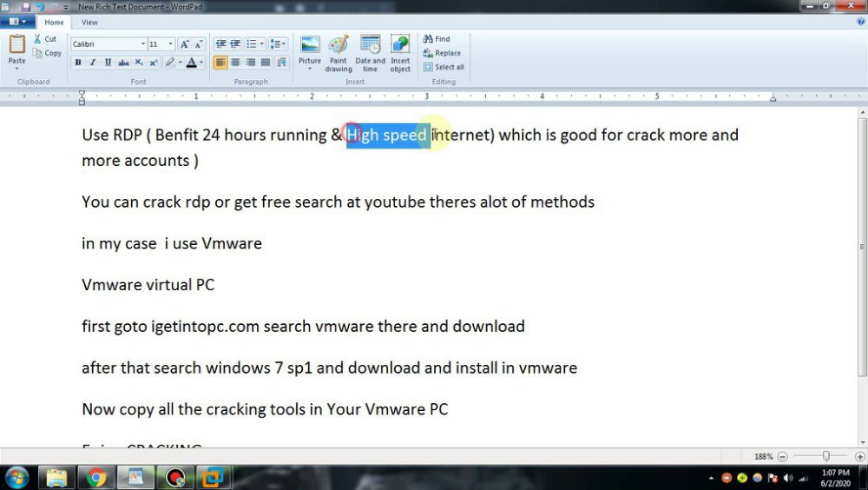The height and width of the screenshot is (490, 868).
Task: Expand the Picture dropdown arrow
Action: 310,68
